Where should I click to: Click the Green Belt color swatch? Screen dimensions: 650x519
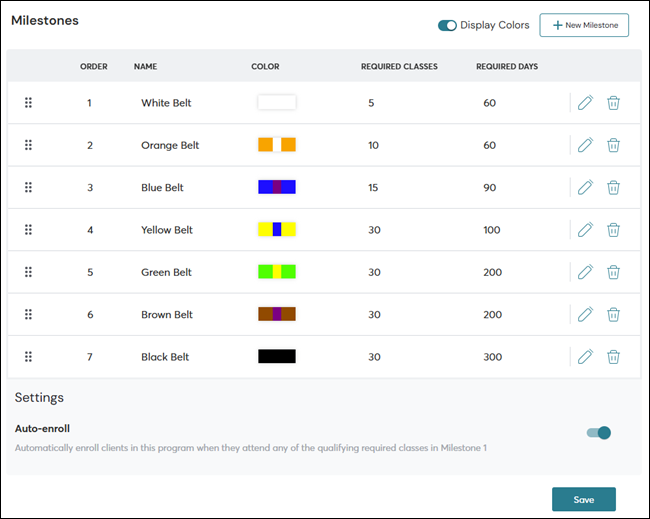click(277, 272)
